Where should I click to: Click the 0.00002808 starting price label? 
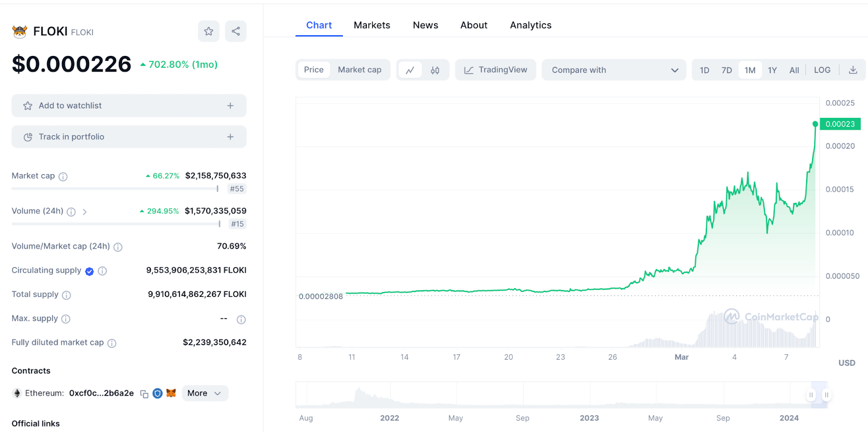point(321,297)
